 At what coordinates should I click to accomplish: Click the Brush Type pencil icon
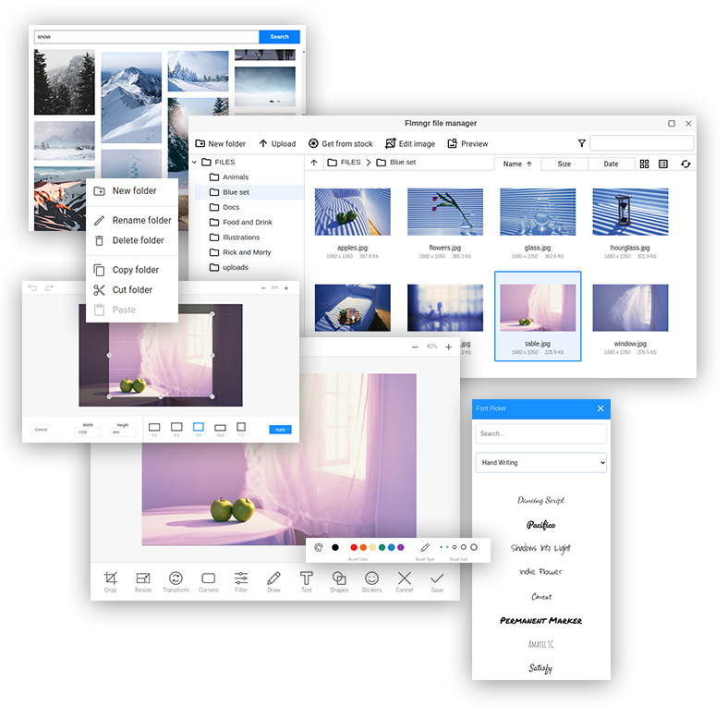pos(424,547)
